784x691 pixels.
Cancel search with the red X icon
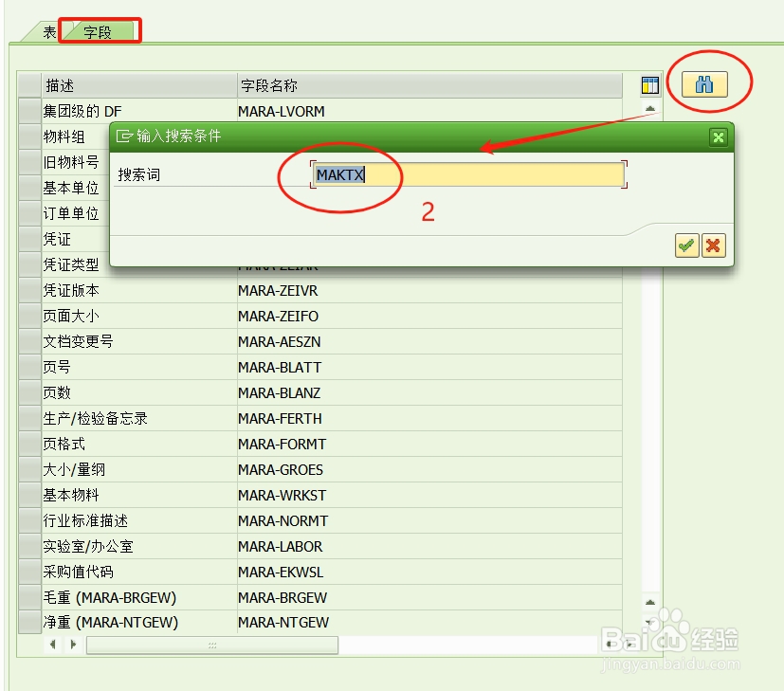click(713, 245)
